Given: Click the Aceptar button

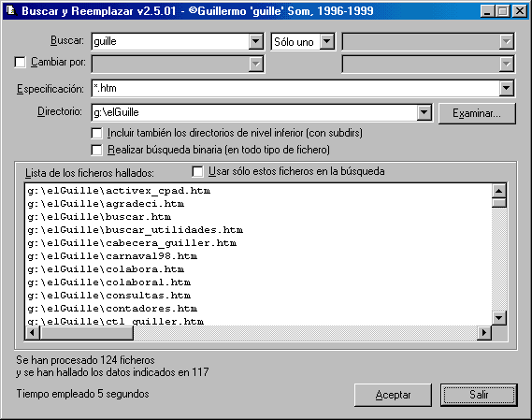Looking at the screenshot, I should click(393, 395).
